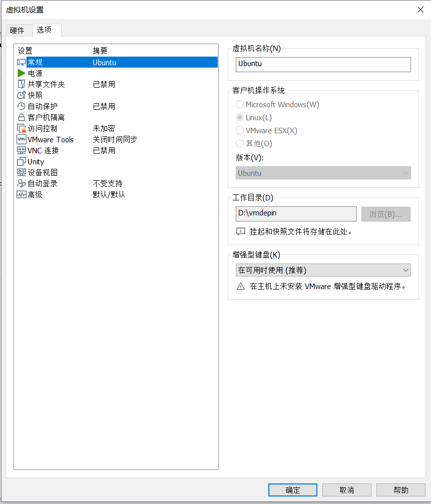The width and height of the screenshot is (431, 504).
Task: Select the VMware Tools row label
Action: pos(51,139)
